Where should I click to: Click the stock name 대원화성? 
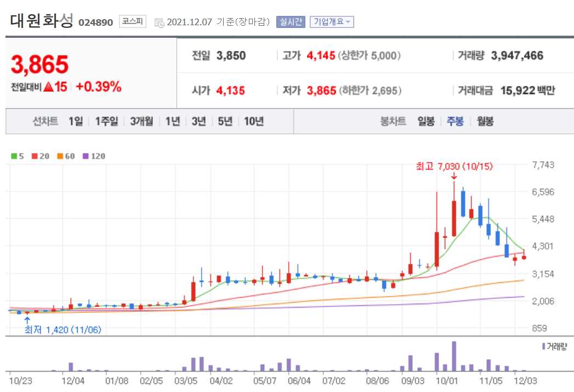pos(42,20)
